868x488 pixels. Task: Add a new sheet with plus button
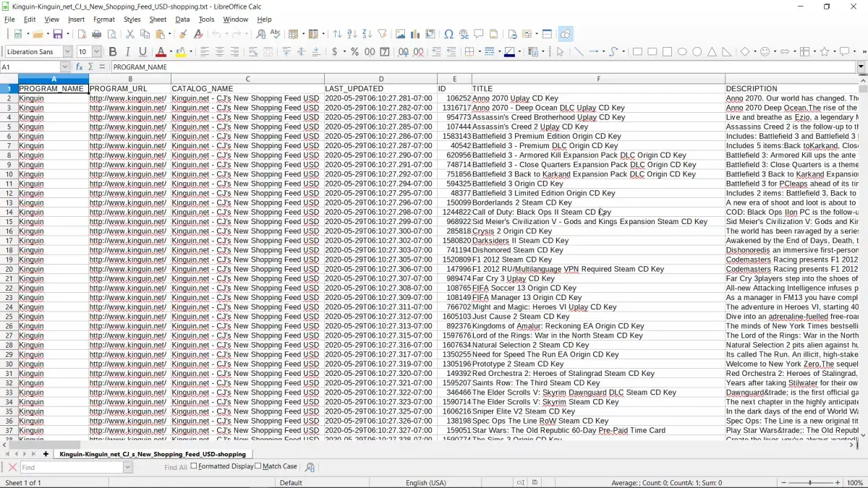[x=46, y=454]
